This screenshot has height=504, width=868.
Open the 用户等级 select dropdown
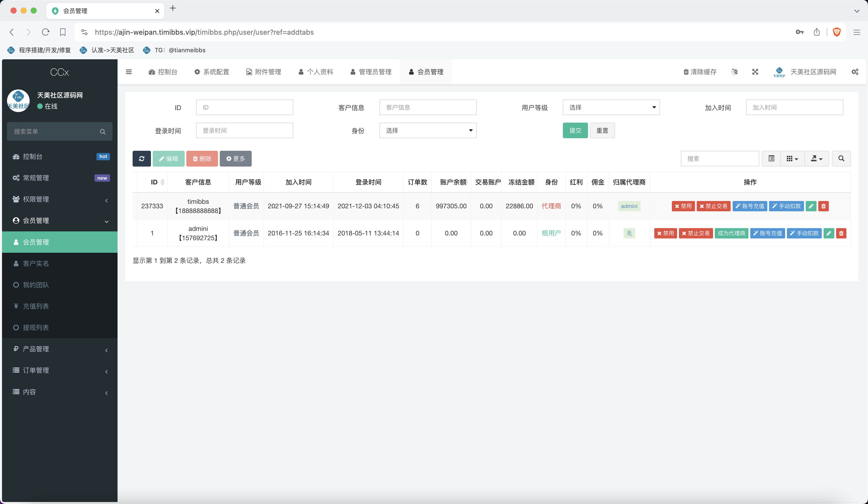pos(611,108)
